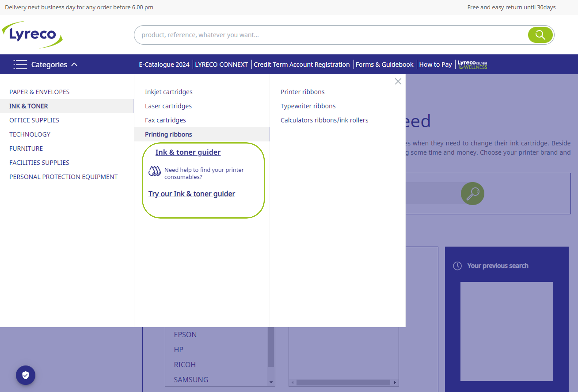Screen dimensions: 578x392
Task: Open Forms & Guidebook link
Action: click(384, 64)
